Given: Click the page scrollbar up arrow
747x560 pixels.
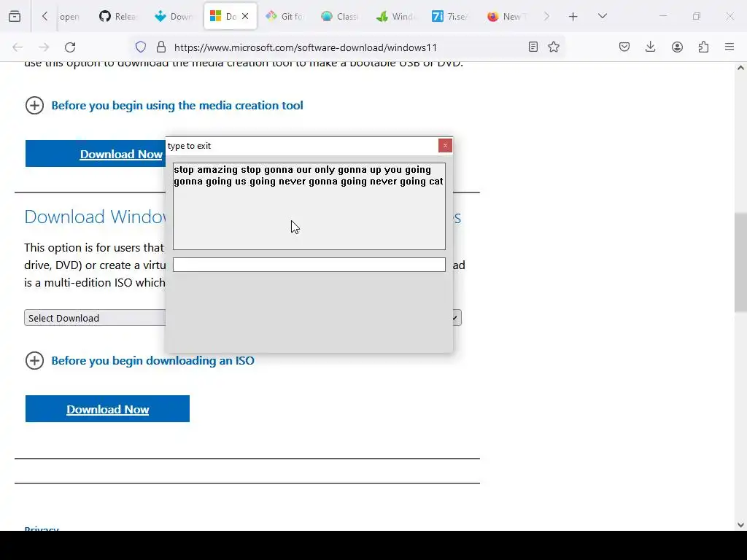Looking at the screenshot, I should tap(740, 68).
